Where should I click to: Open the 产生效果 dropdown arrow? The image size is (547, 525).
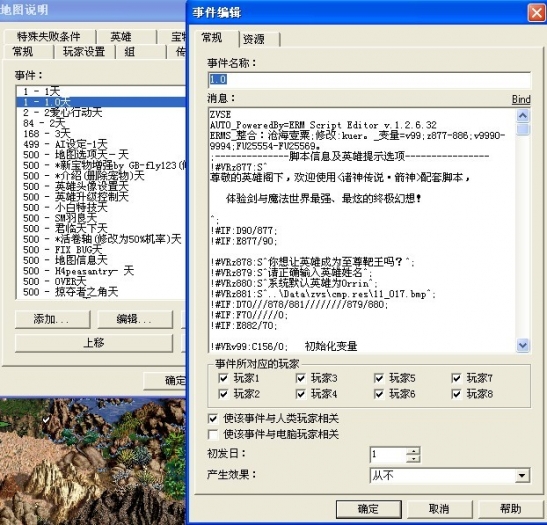[522, 475]
